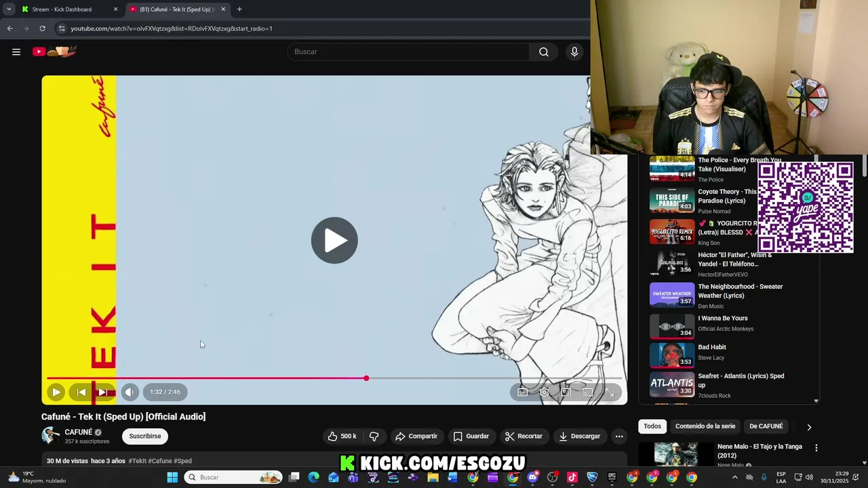Click the browser address bar URL
Screen dimensions: 868x488
pos(172,28)
